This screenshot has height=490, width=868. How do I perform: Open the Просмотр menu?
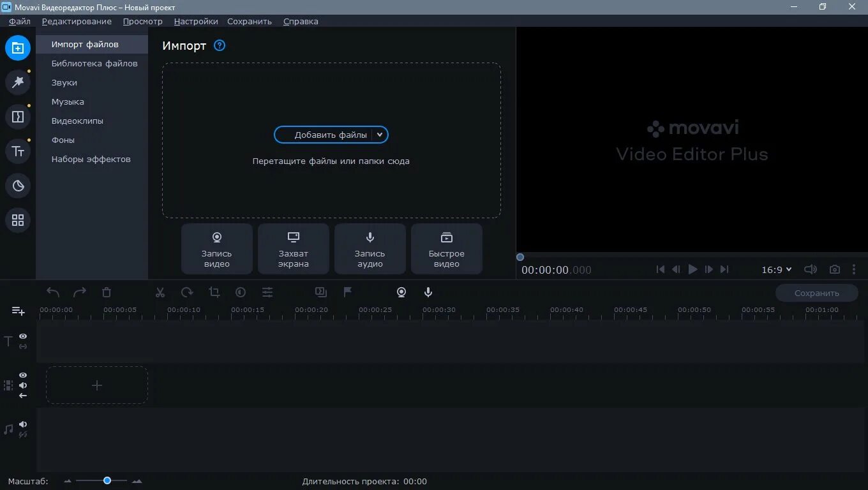(143, 21)
